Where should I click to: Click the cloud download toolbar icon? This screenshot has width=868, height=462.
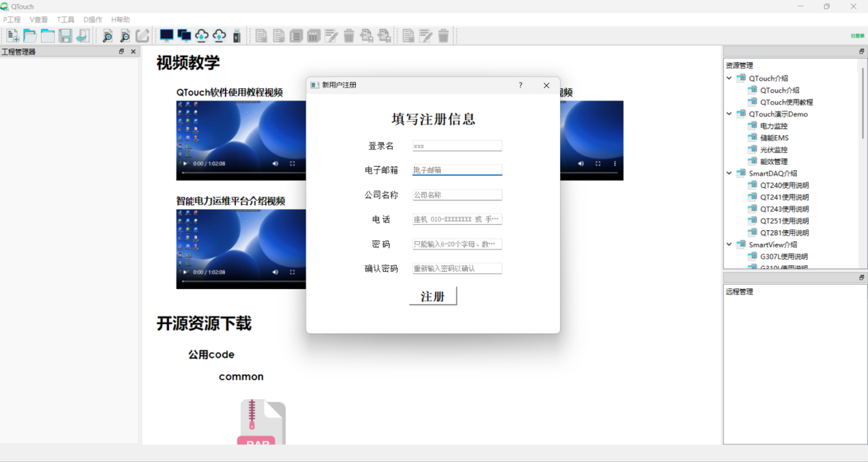click(202, 36)
